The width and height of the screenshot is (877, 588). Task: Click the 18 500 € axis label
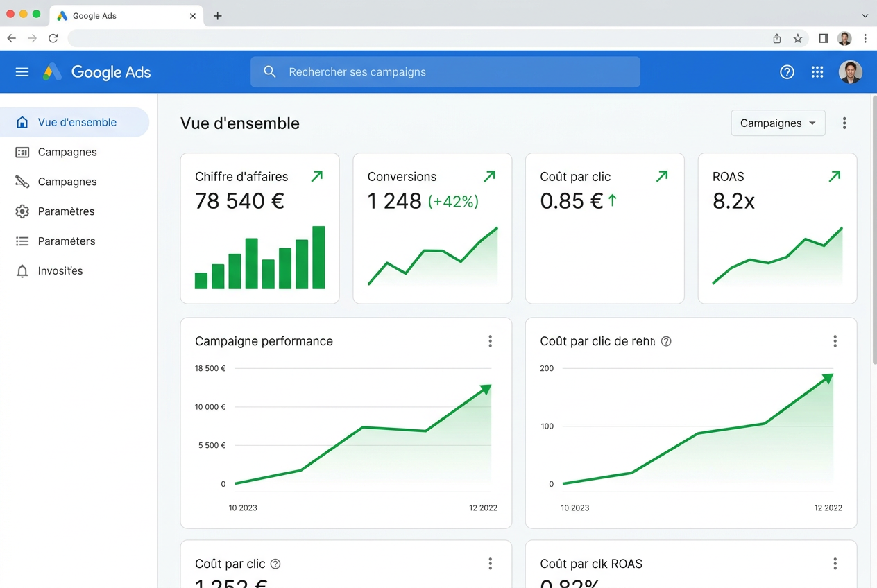point(210,368)
